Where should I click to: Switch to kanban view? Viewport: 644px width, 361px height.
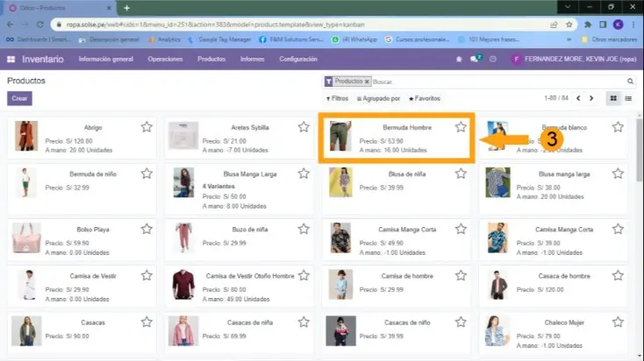click(613, 98)
